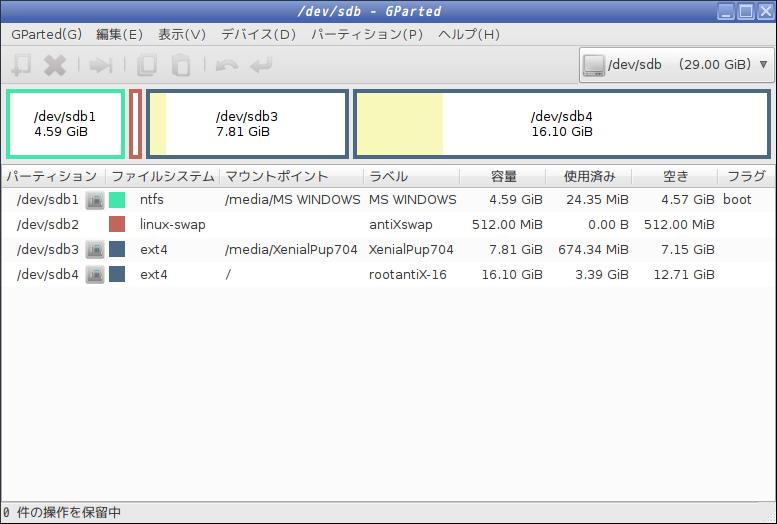Click the rootantiX-16 label cell
This screenshot has width=777, height=524.
click(x=407, y=274)
